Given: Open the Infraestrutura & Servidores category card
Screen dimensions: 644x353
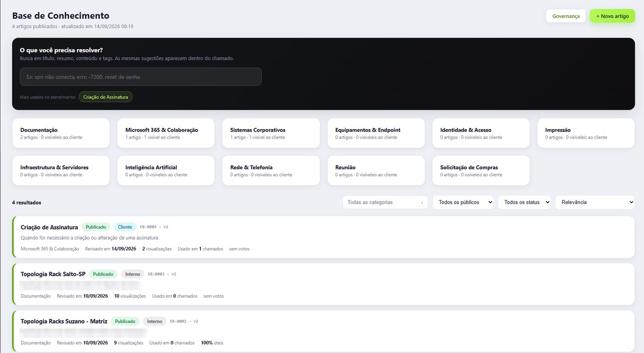Looking at the screenshot, I should 61,171.
